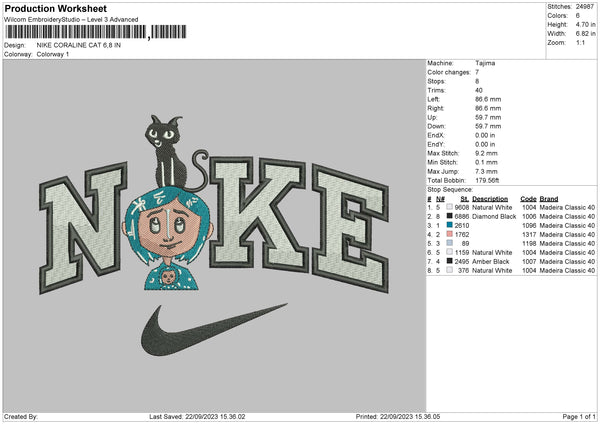Click the white swatch in stop row 1
Image resolution: width=600 pixels, height=424 pixels.
click(x=450, y=207)
